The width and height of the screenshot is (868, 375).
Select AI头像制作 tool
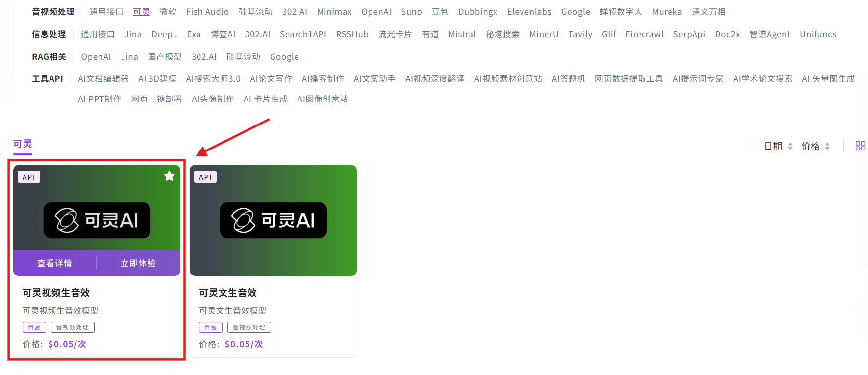coord(213,99)
